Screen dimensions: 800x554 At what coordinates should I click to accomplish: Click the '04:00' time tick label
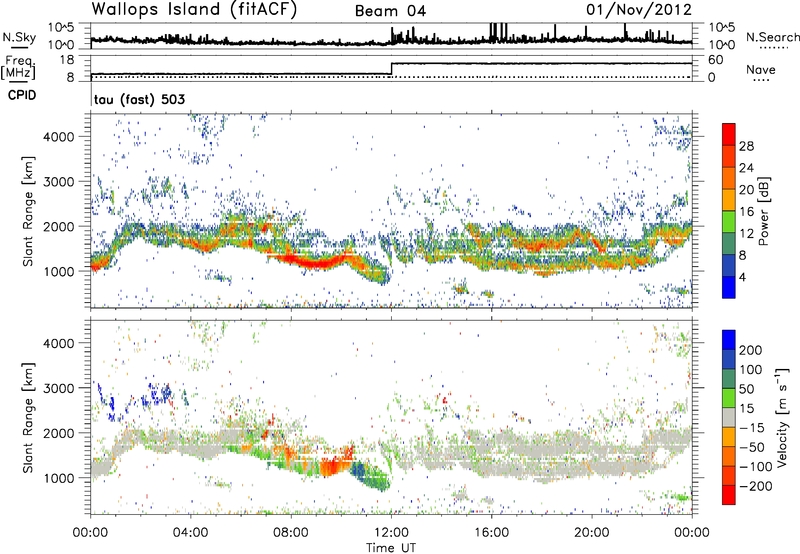click(190, 533)
